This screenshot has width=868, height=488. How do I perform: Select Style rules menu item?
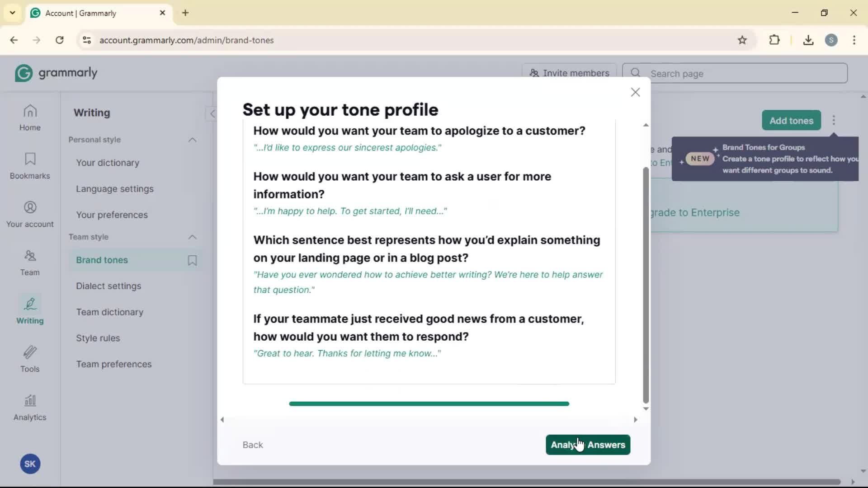98,338
